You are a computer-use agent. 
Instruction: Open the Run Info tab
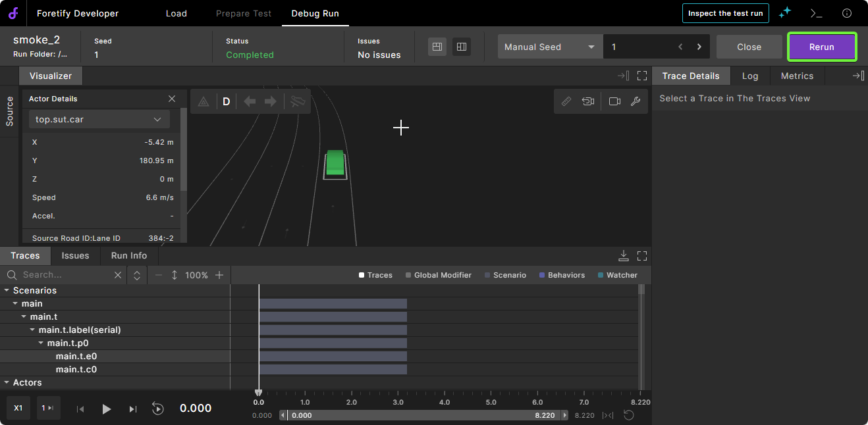[129, 255]
